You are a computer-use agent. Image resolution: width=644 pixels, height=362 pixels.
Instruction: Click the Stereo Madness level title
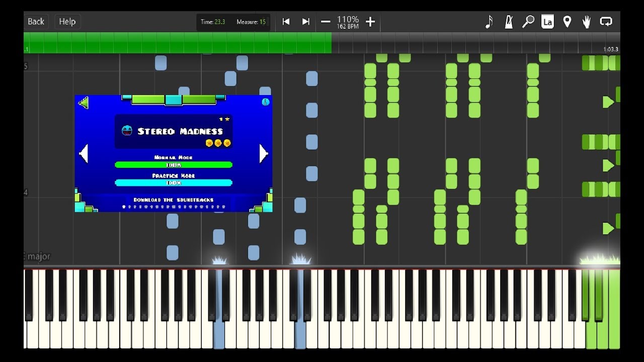180,131
